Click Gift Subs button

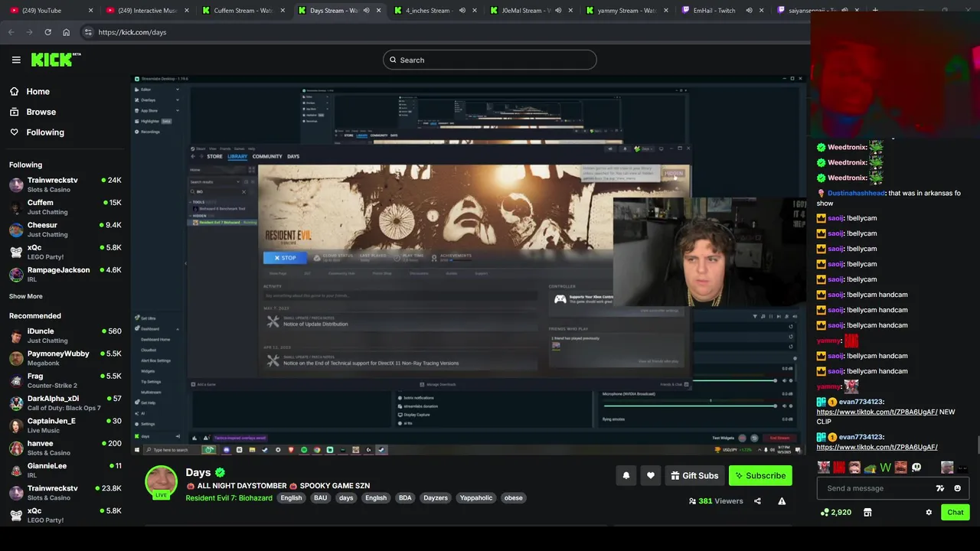694,475
